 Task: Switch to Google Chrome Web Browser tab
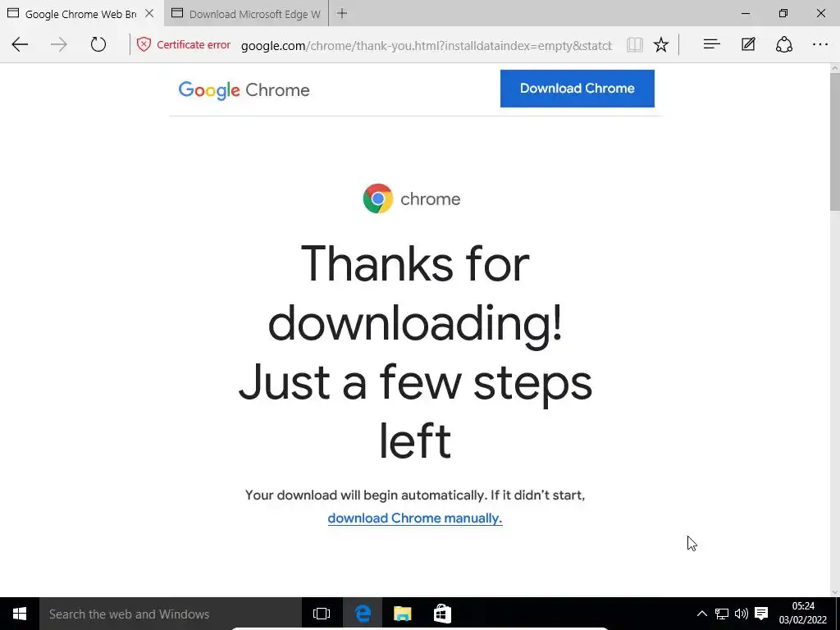pos(82,13)
